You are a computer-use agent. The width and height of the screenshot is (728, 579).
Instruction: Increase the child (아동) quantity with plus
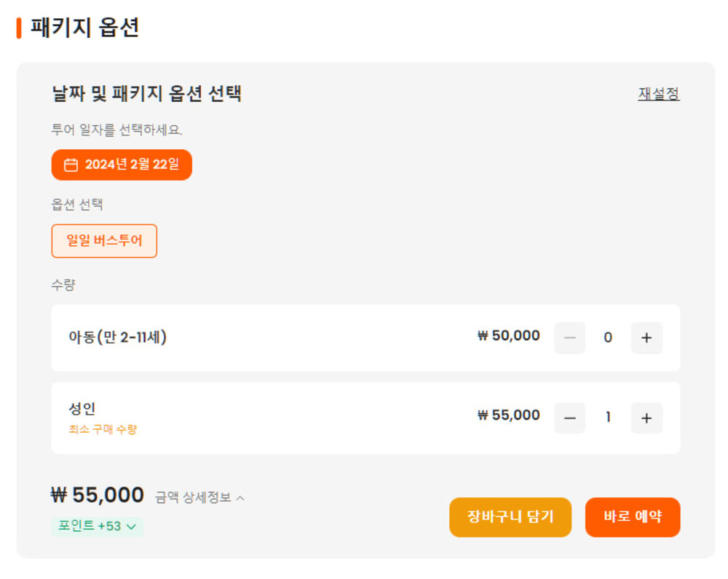(x=646, y=338)
